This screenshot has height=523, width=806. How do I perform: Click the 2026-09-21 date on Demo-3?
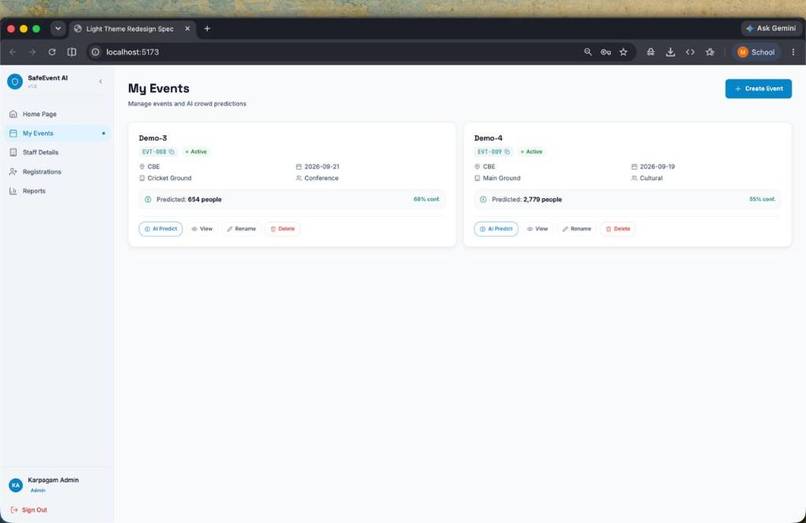pyautogui.click(x=322, y=167)
